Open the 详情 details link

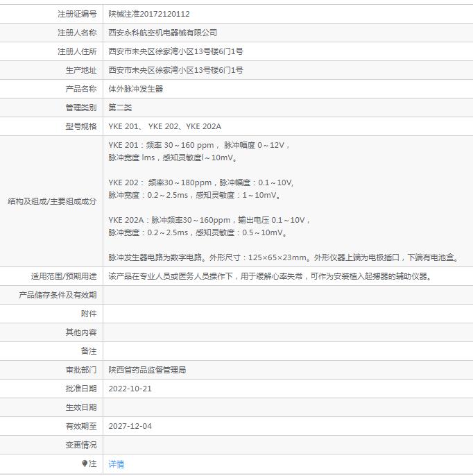[117, 464]
